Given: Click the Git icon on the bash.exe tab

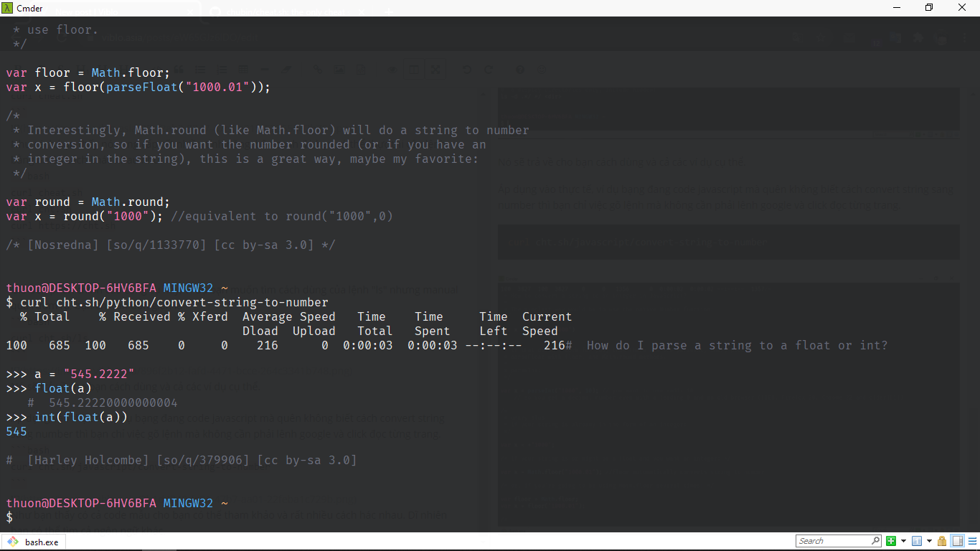Looking at the screenshot, I should point(14,542).
